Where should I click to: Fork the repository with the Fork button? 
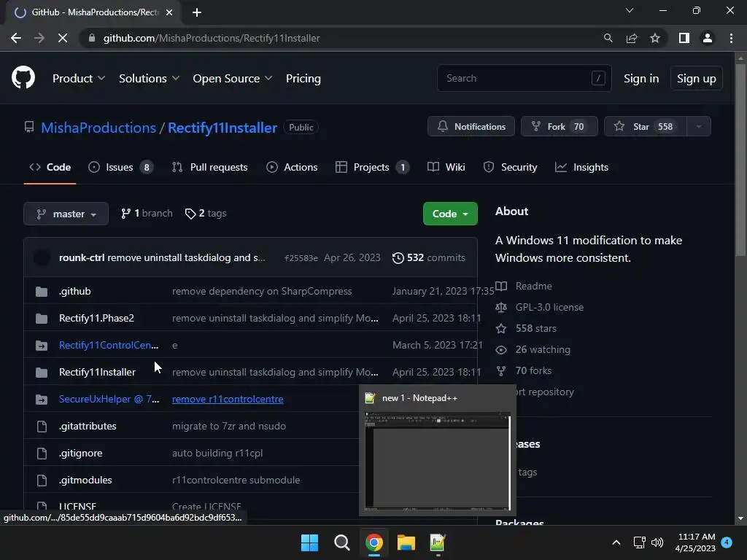[x=559, y=126]
